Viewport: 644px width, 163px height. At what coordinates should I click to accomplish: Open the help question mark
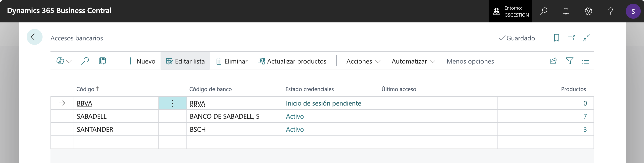pos(611,11)
